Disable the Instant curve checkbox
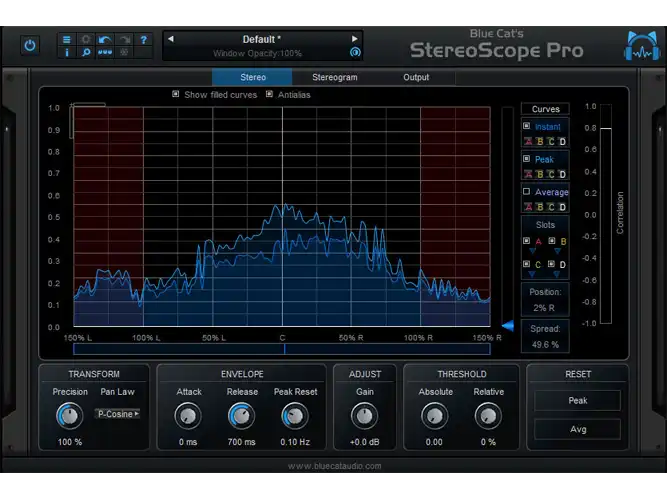Viewport: 667px width, 500px height. point(526,126)
